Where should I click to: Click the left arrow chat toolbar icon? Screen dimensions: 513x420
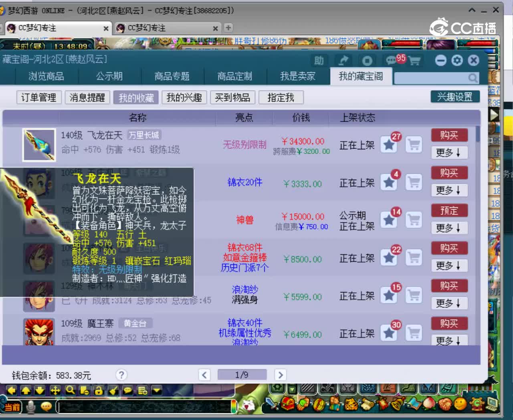(12, 390)
